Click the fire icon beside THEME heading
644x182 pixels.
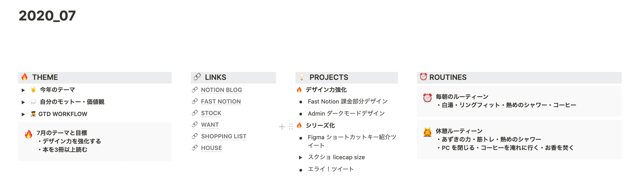point(24,77)
